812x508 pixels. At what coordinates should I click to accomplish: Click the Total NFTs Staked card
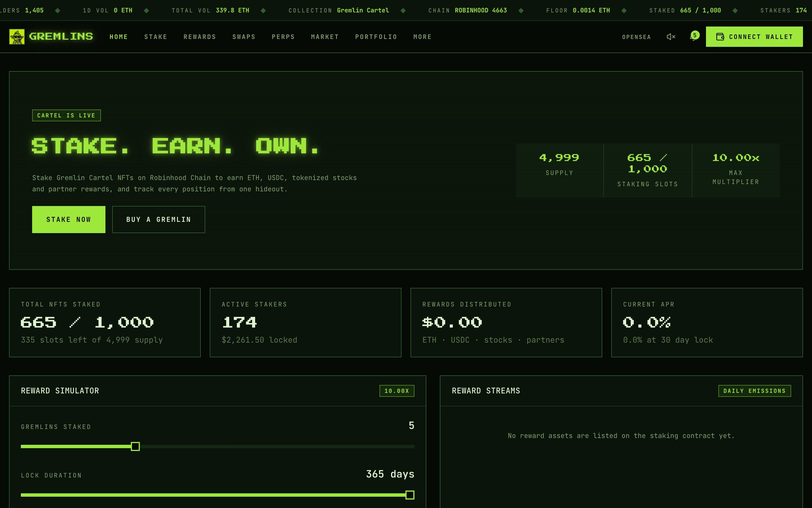click(x=105, y=323)
